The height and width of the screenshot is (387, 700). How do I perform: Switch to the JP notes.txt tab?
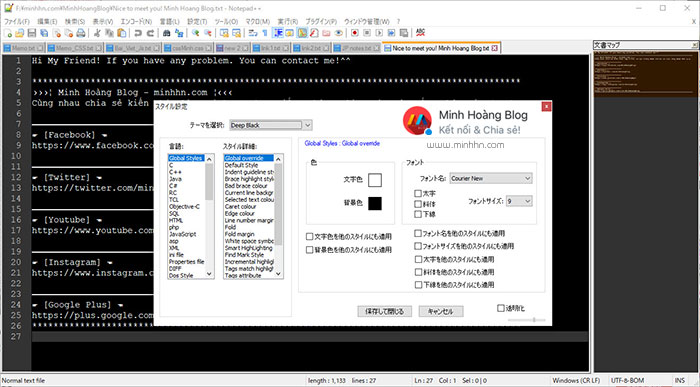pyautogui.click(x=356, y=48)
